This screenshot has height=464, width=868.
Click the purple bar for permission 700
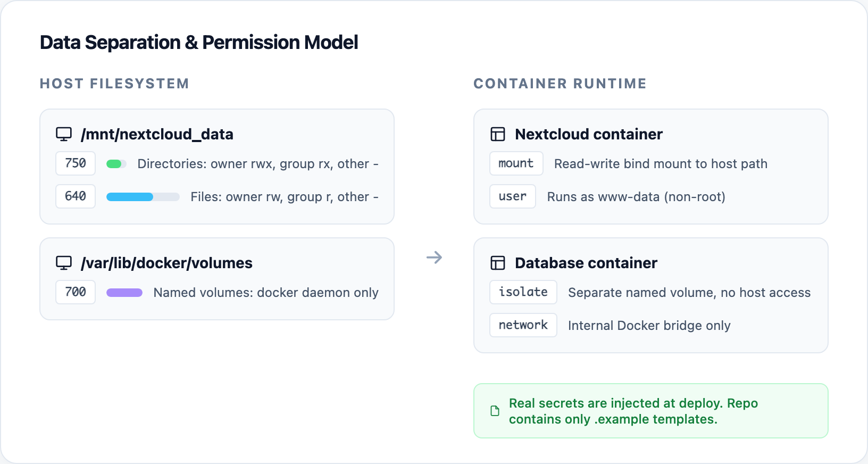click(x=124, y=293)
